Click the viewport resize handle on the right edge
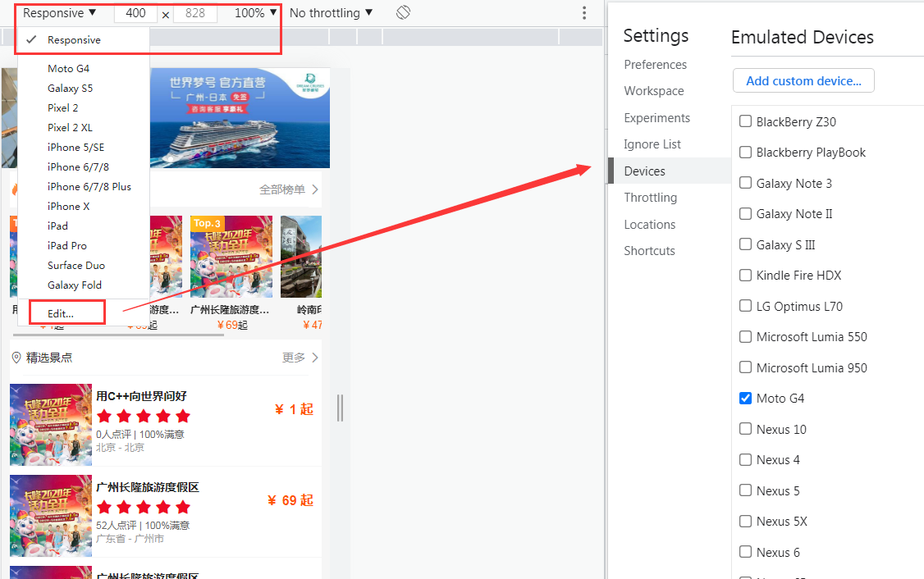 coord(340,408)
